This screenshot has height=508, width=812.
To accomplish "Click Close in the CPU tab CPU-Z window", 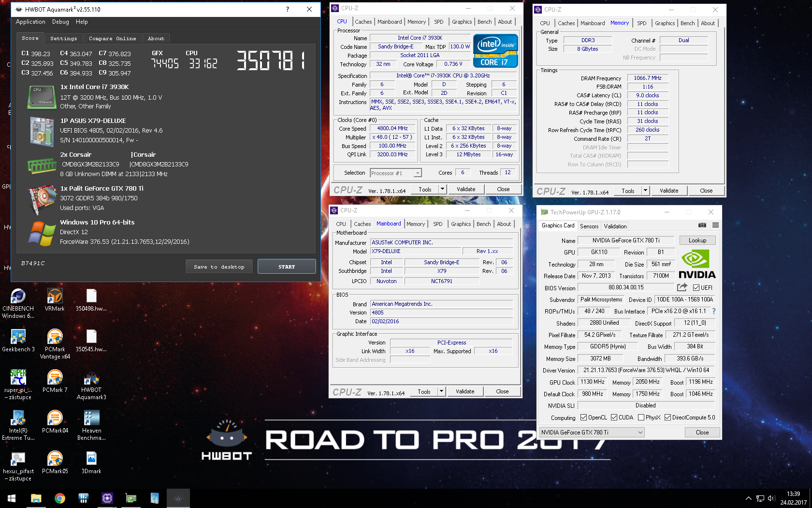I will point(503,189).
